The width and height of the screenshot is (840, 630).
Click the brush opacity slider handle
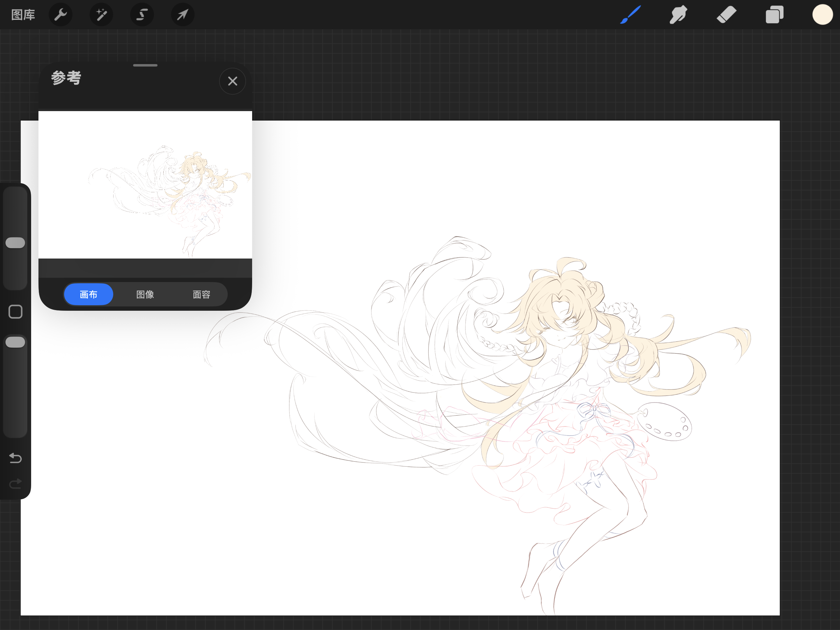coord(15,342)
